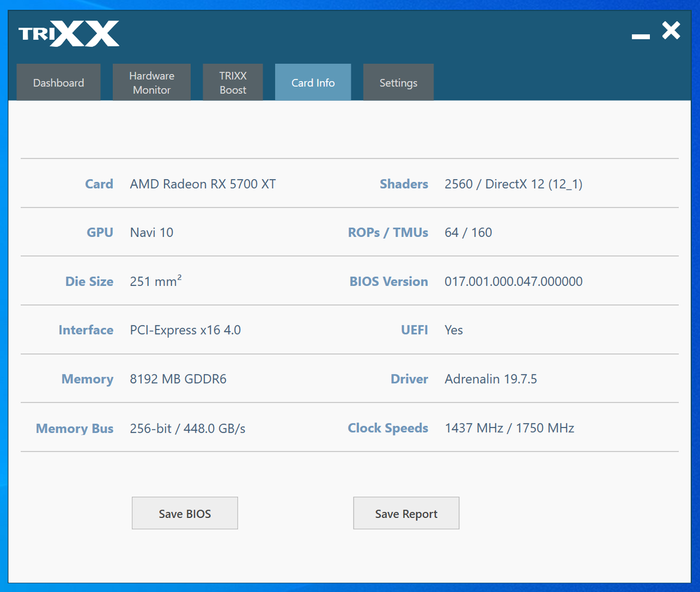Viewport: 700px width, 592px height.
Task: Switch to the Card Info tab
Action: pos(313,82)
